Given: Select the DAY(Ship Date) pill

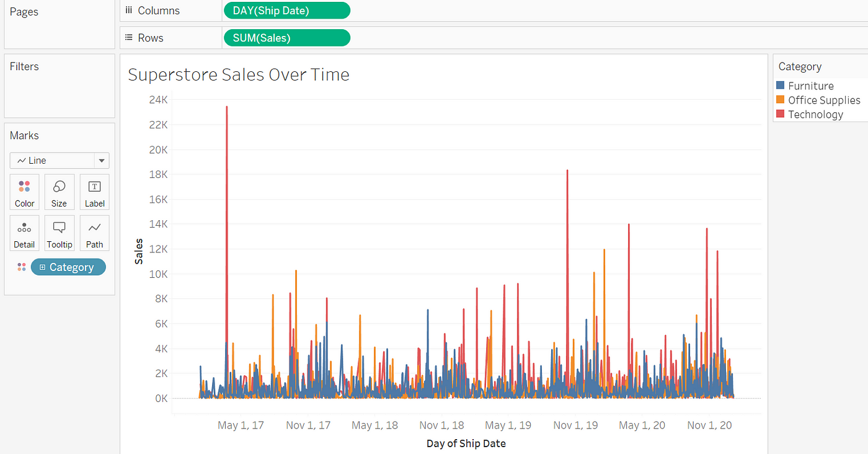Looking at the screenshot, I should (x=286, y=11).
